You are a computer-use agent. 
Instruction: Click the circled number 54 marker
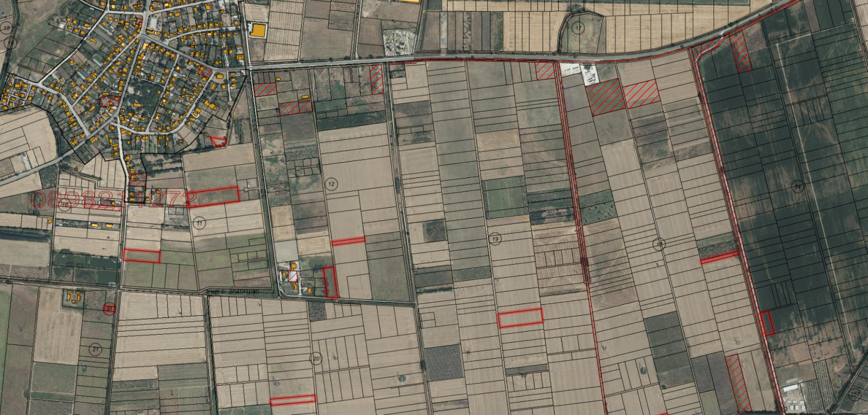pos(797,187)
